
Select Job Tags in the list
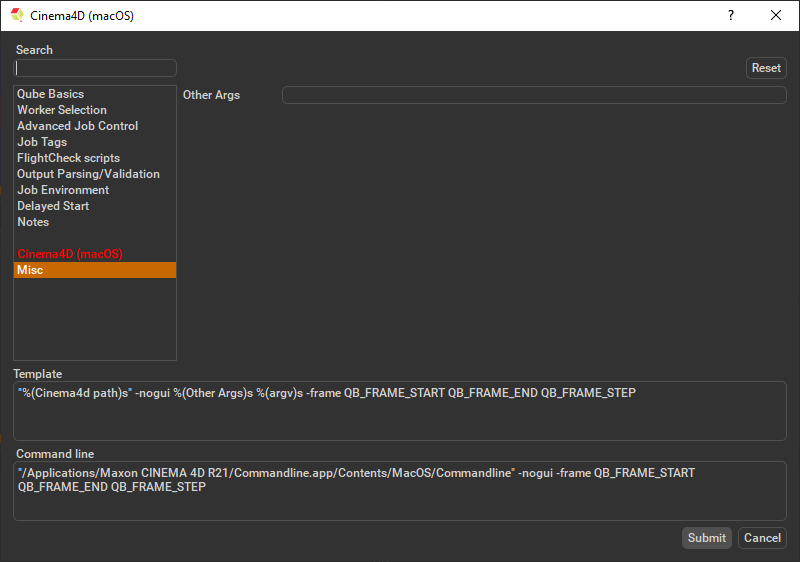(42, 142)
